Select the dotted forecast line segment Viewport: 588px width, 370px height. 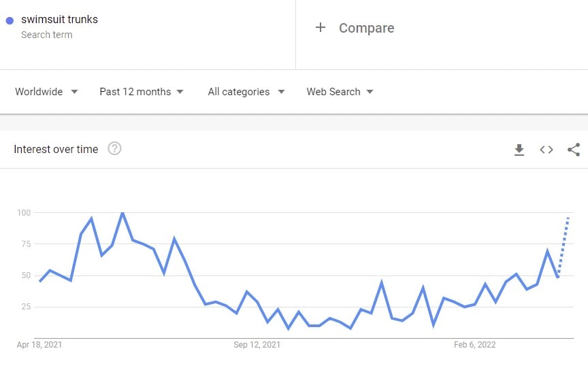point(563,246)
